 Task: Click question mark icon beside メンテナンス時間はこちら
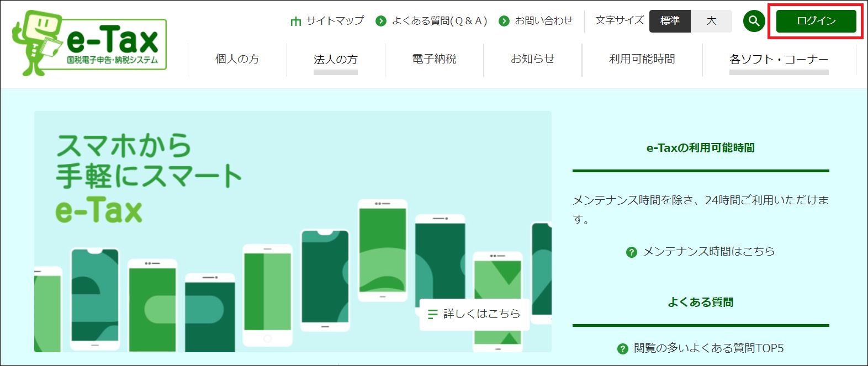(x=632, y=252)
